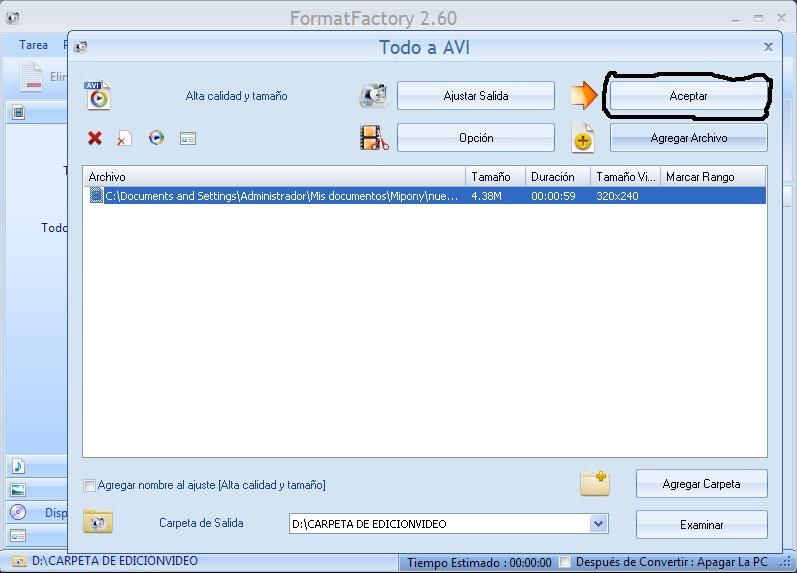
Task: Click the 00:00:59 duration cell
Action: 553,196
